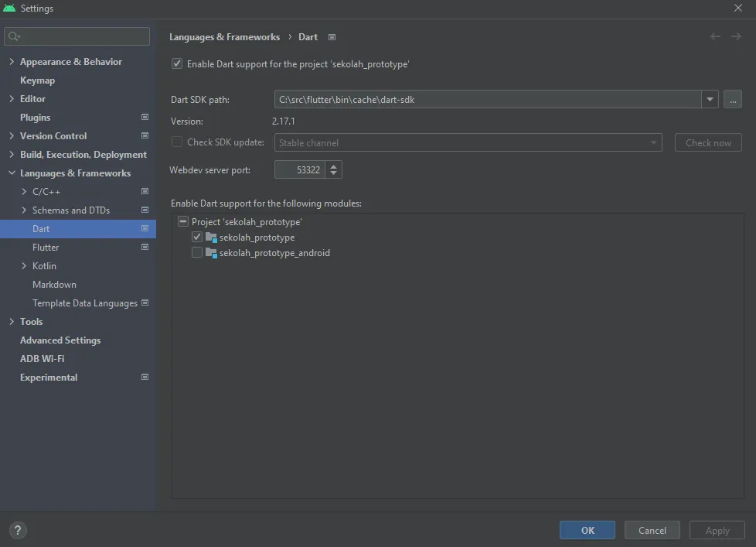The height and width of the screenshot is (547, 756).
Task: Open Plugins settings page
Action: pos(36,118)
